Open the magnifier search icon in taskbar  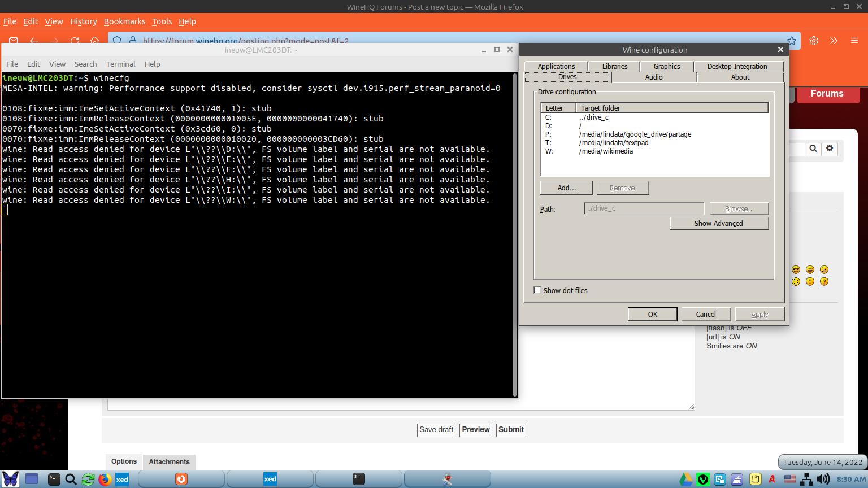71,480
